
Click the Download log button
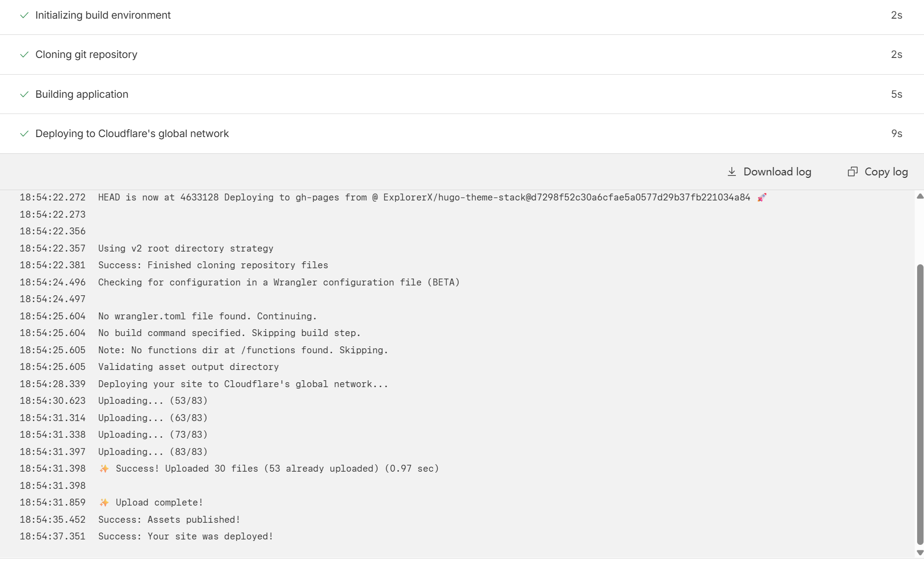(x=769, y=171)
